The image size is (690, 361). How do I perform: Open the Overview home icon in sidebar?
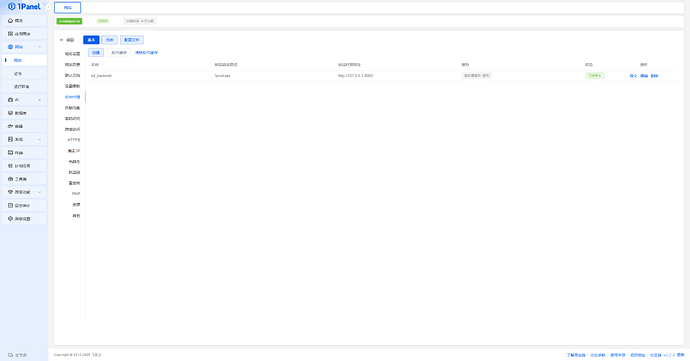point(11,21)
